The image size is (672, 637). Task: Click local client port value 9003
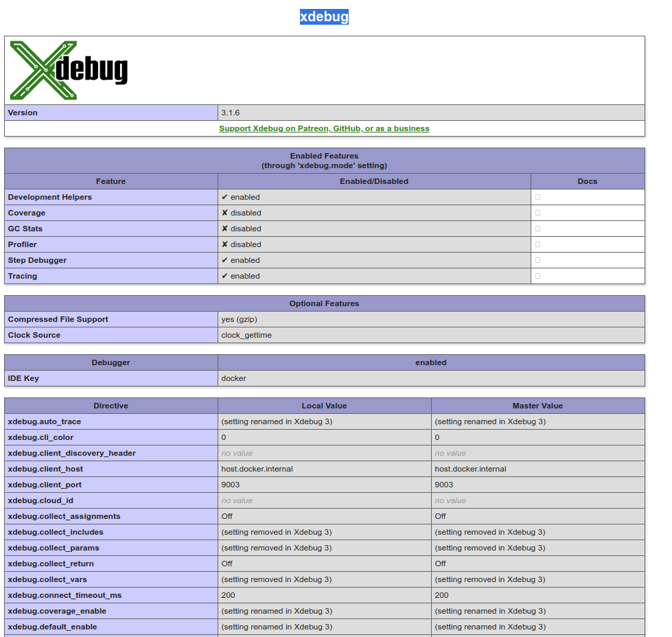(x=231, y=485)
